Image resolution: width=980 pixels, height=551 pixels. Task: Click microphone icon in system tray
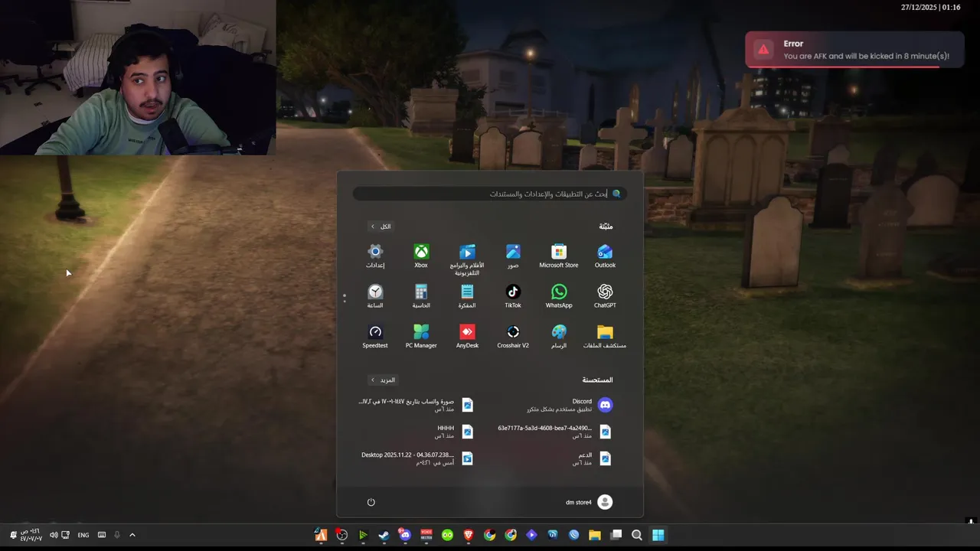[117, 535]
